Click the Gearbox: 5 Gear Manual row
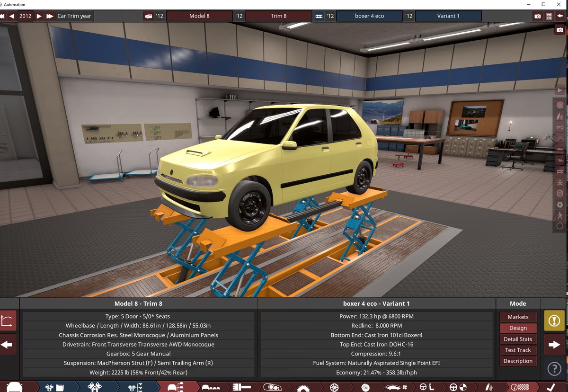 tap(138, 354)
